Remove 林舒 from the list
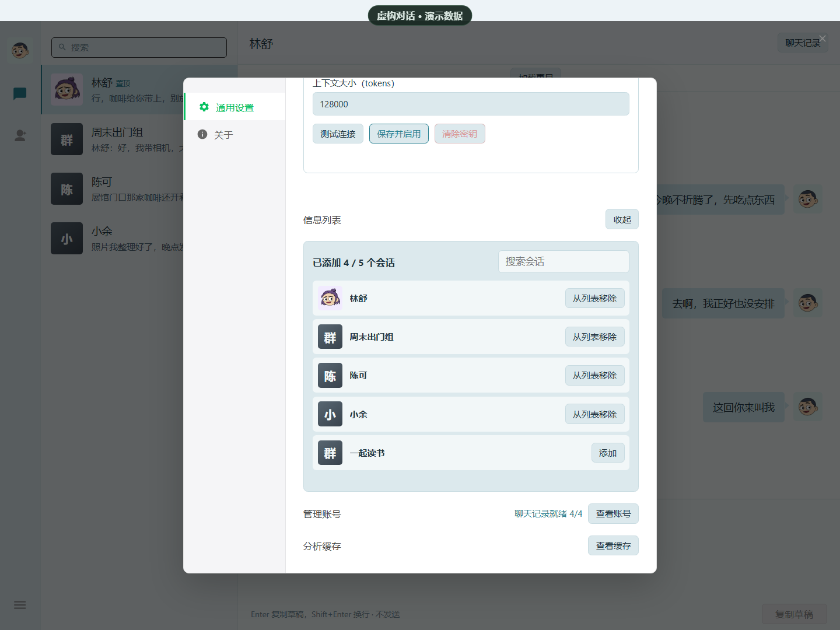The height and width of the screenshot is (630, 840). 594,298
